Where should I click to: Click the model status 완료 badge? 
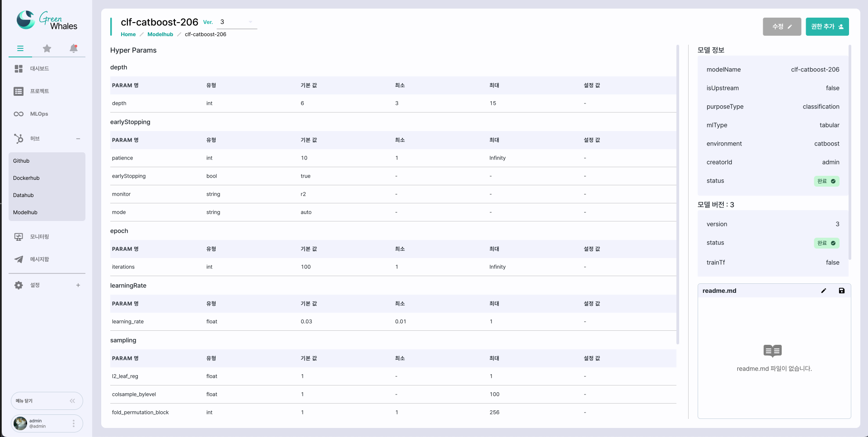tap(826, 181)
